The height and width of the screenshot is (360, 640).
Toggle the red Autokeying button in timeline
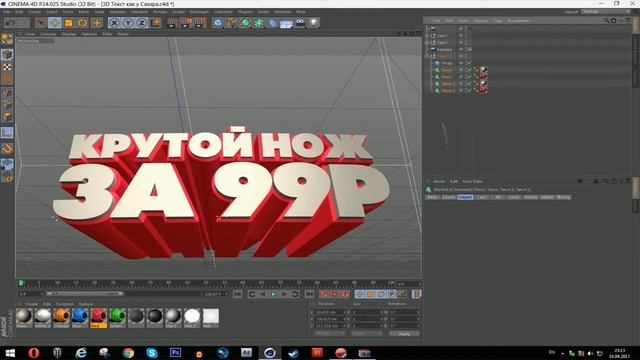tap(334, 294)
